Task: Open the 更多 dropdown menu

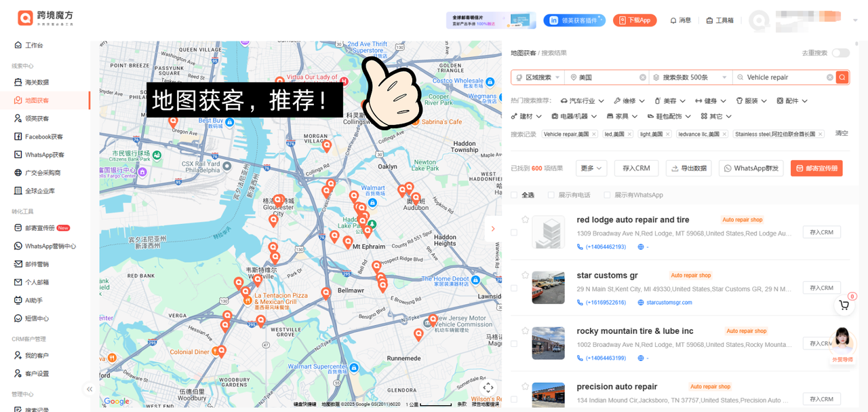Action: [591, 168]
